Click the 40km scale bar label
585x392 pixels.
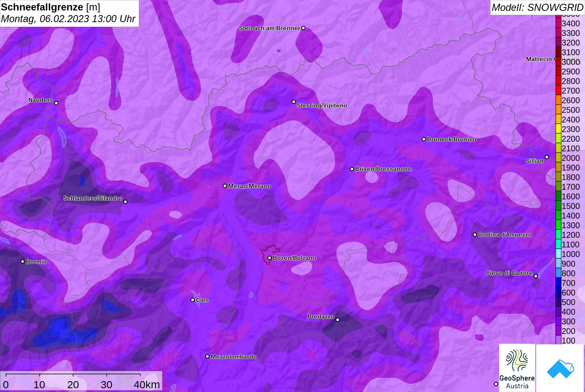click(147, 384)
